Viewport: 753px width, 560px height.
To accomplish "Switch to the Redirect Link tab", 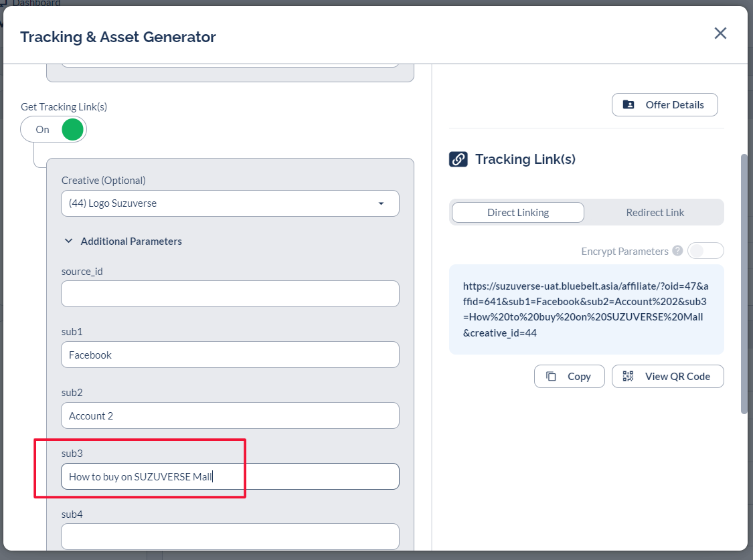I will [655, 213].
